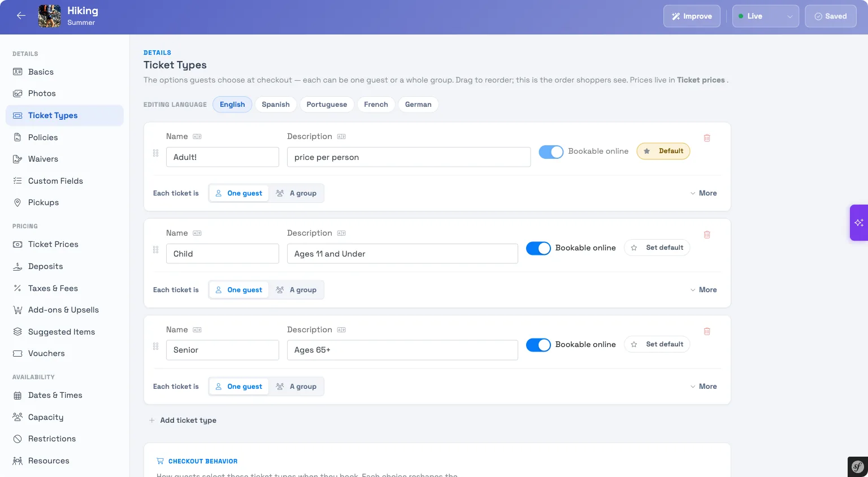Expand More options for Adult! ticket

pyautogui.click(x=704, y=193)
